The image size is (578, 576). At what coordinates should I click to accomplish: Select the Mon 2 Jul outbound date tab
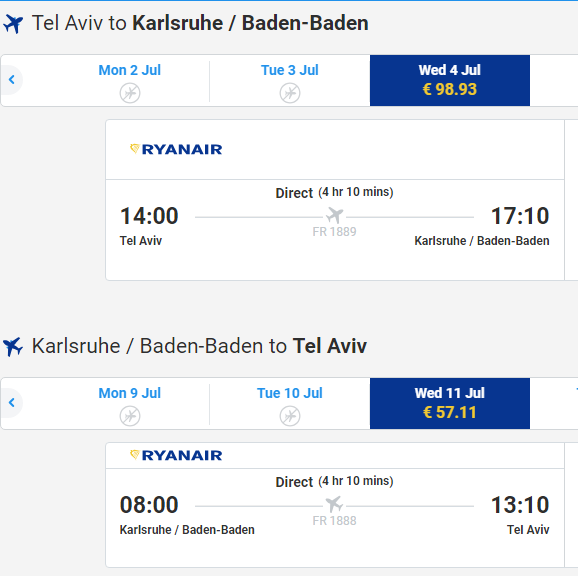coord(130,80)
